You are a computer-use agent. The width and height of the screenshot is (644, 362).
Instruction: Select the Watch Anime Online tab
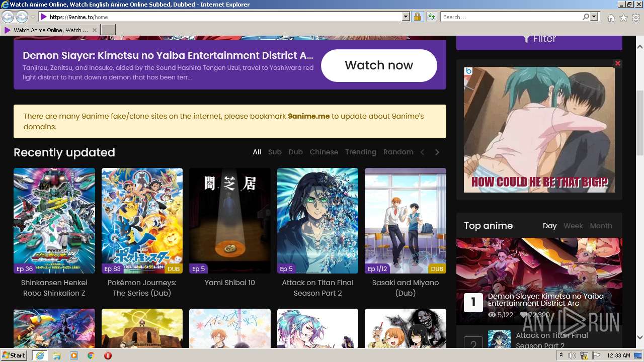50,30
